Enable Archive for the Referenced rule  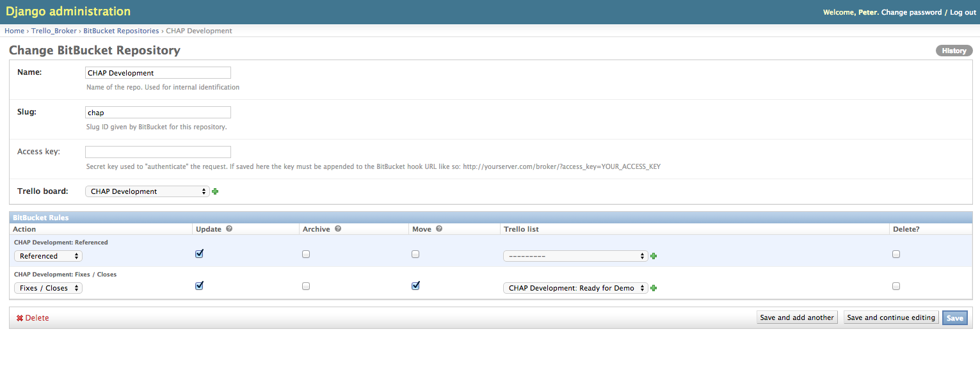click(x=306, y=254)
